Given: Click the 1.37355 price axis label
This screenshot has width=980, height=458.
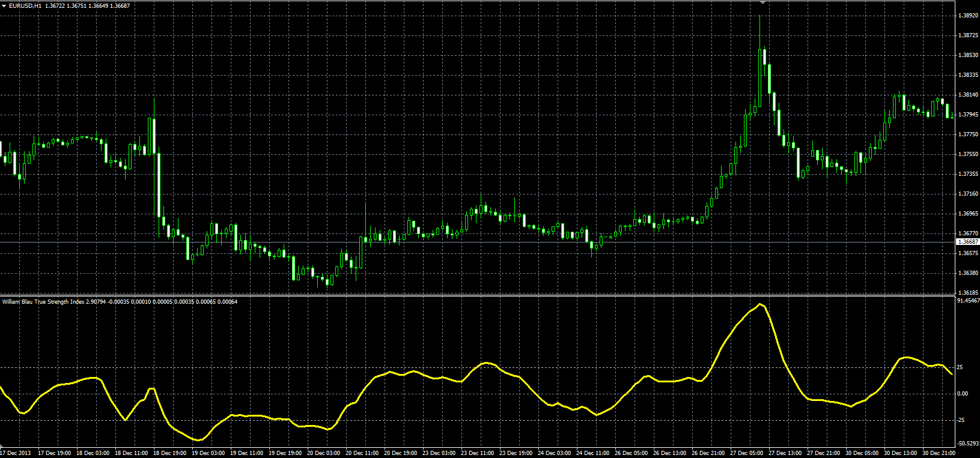Looking at the screenshot, I should 968,174.
